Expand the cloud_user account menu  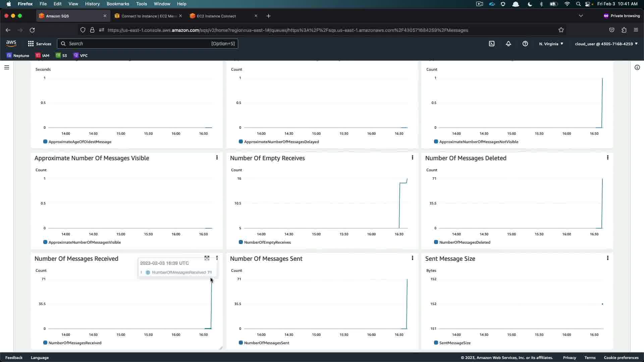[606, 44]
